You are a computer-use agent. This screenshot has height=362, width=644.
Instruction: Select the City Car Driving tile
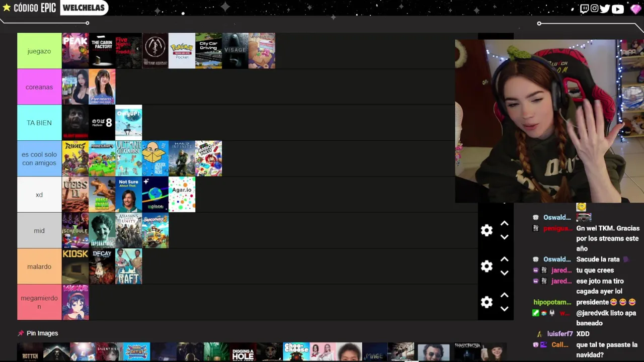[x=209, y=51]
